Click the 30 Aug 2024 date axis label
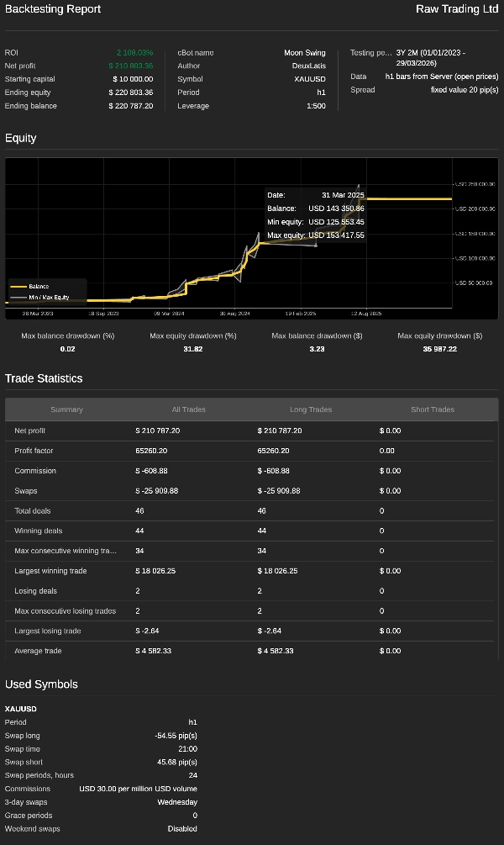This screenshot has width=504, height=845. point(235,313)
